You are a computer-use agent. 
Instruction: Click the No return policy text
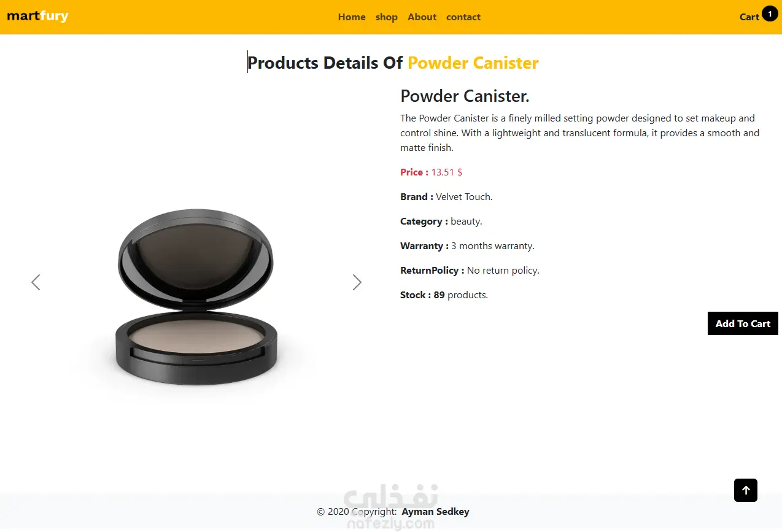point(503,271)
